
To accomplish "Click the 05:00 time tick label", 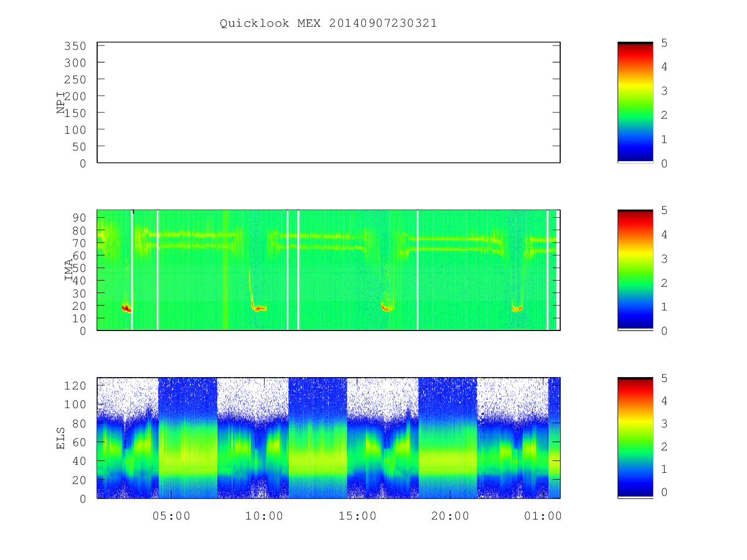I will (x=171, y=516).
